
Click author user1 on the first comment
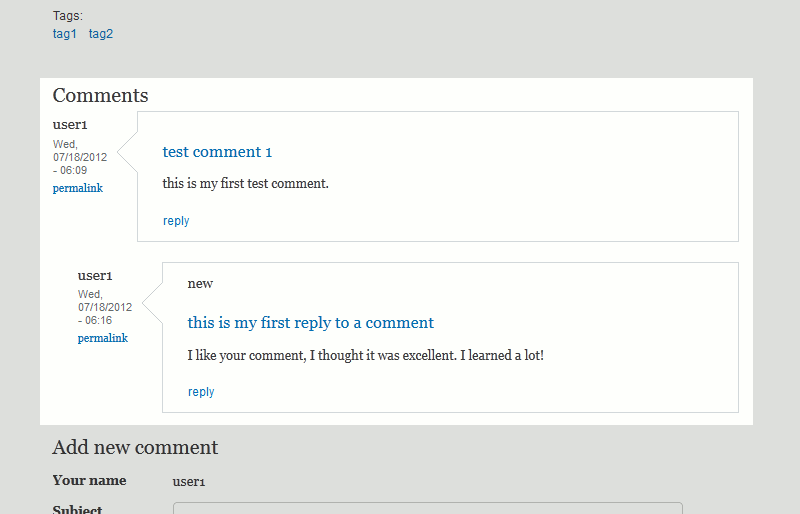(70, 125)
